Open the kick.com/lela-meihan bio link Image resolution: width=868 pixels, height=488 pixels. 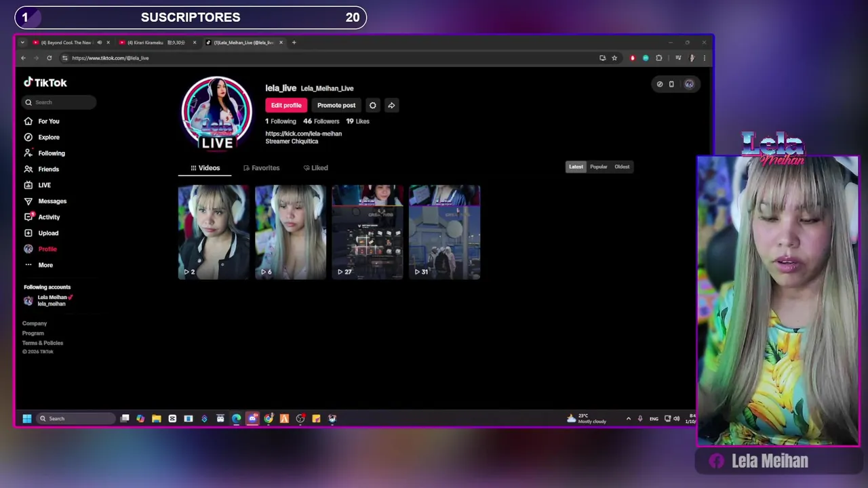(x=303, y=134)
